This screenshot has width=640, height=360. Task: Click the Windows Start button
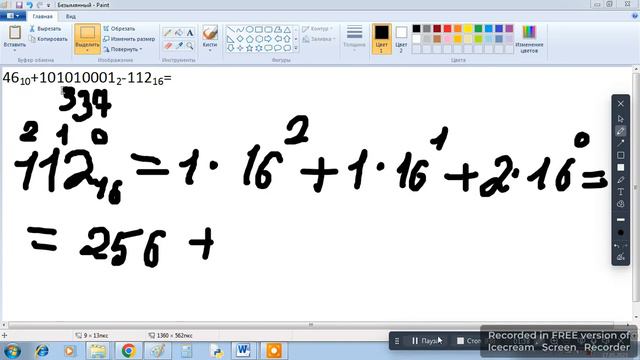12,351
